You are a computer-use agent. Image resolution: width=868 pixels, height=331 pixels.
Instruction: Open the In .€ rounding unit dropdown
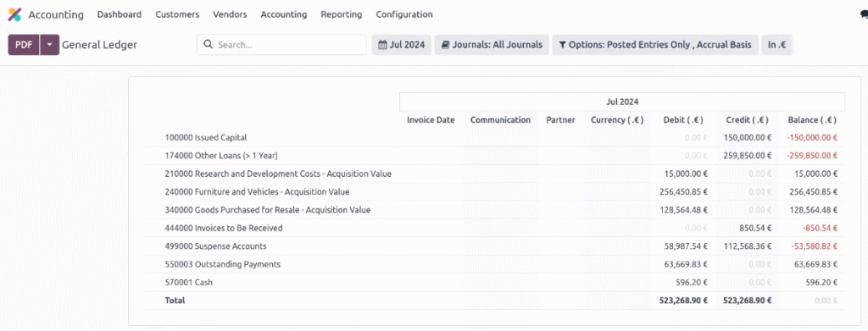click(777, 45)
